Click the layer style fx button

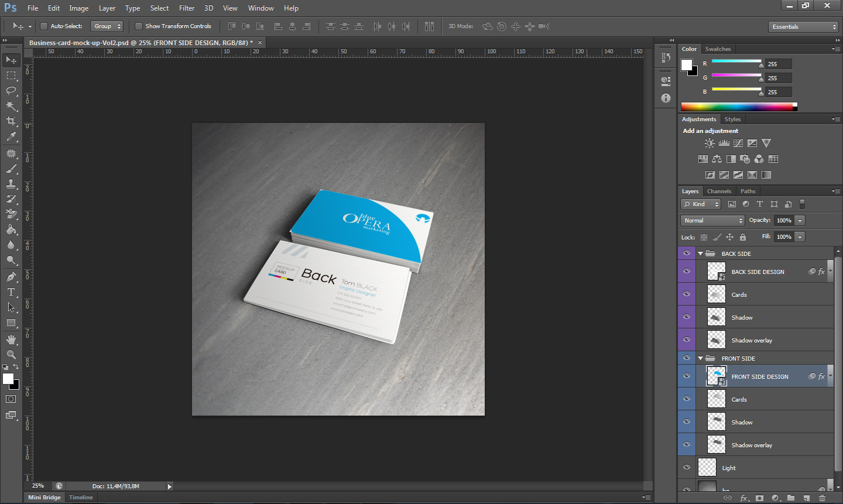coord(744,498)
